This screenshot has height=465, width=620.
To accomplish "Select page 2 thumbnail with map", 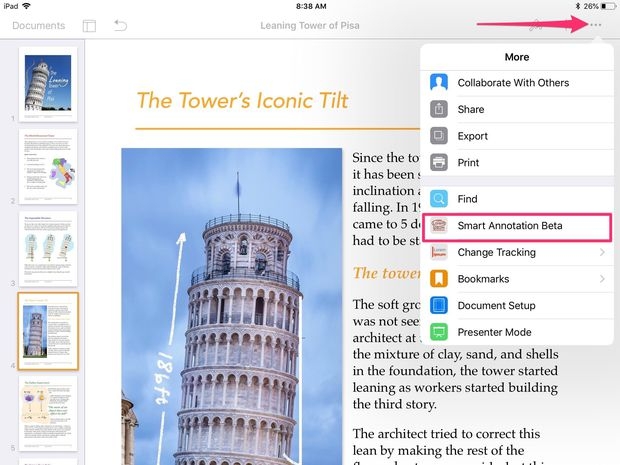I will 48,166.
